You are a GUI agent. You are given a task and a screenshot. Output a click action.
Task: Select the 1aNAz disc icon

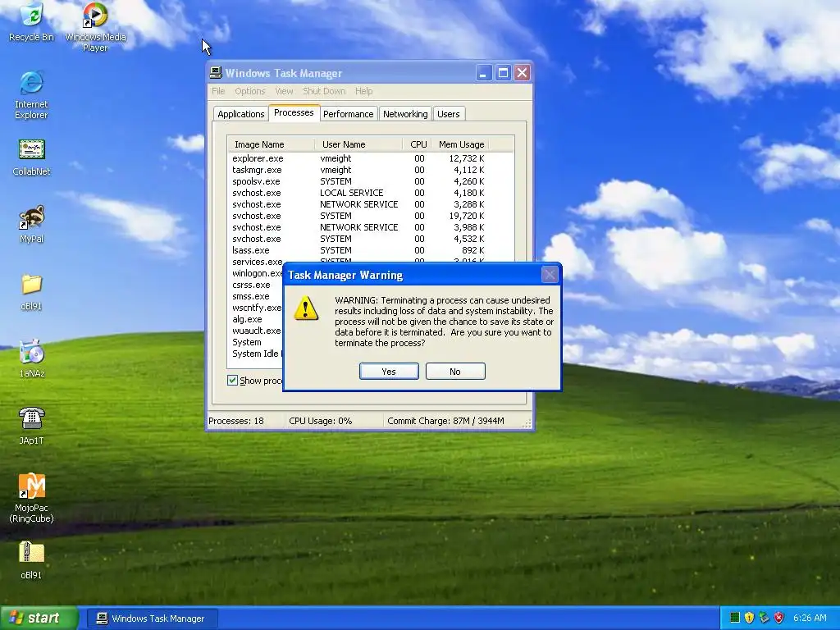pos(32,358)
